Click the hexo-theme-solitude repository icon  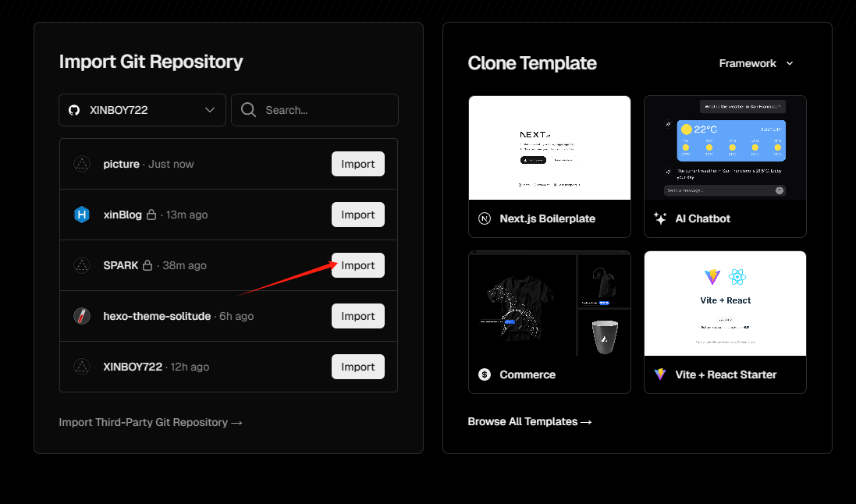click(82, 316)
